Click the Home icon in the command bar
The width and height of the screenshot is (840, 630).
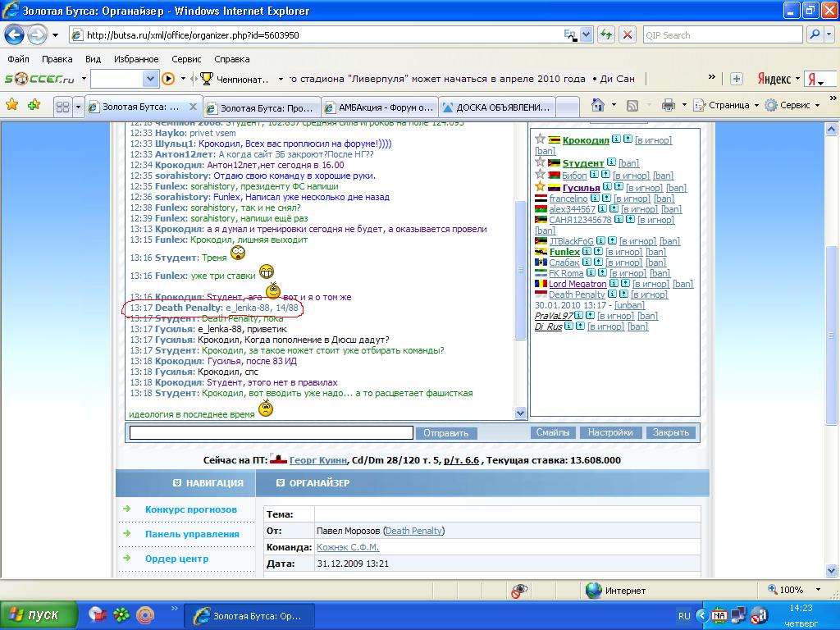(598, 105)
